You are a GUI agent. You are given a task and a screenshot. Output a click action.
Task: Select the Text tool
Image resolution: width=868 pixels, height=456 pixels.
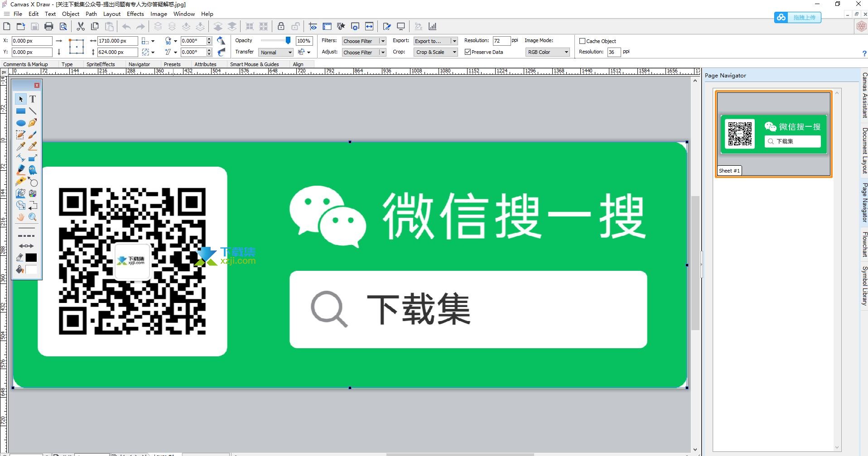33,99
